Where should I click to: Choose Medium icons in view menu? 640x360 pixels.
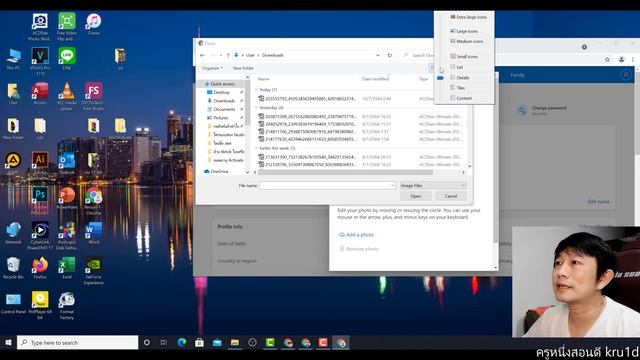(x=467, y=41)
